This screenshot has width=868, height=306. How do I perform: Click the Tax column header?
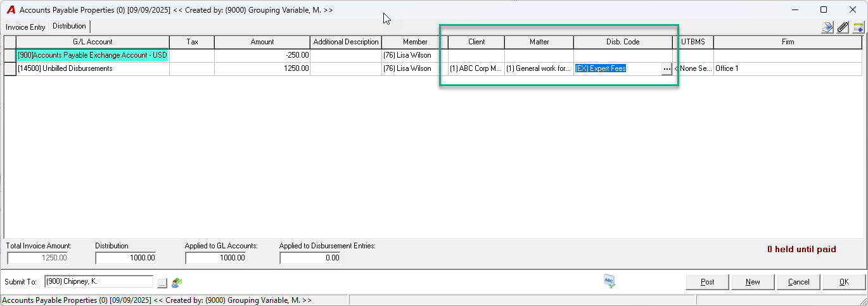(x=192, y=42)
